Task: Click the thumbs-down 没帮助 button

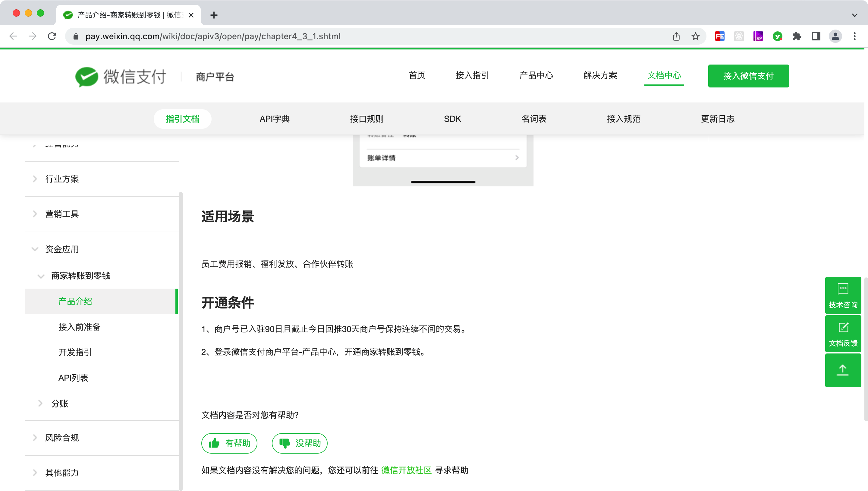Action: point(300,443)
